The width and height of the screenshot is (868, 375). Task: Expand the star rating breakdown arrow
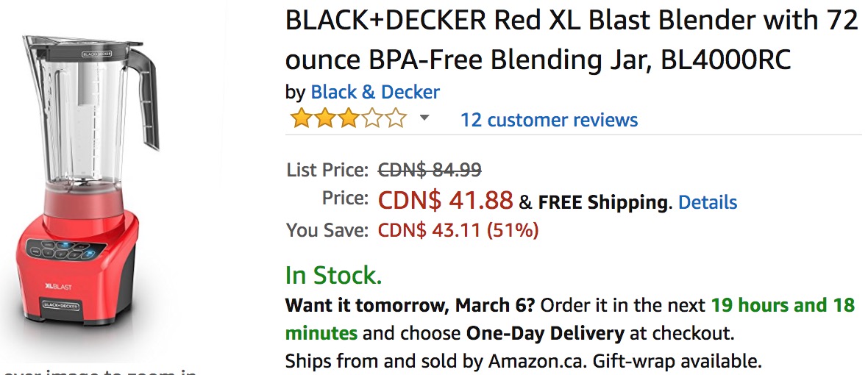tap(424, 118)
